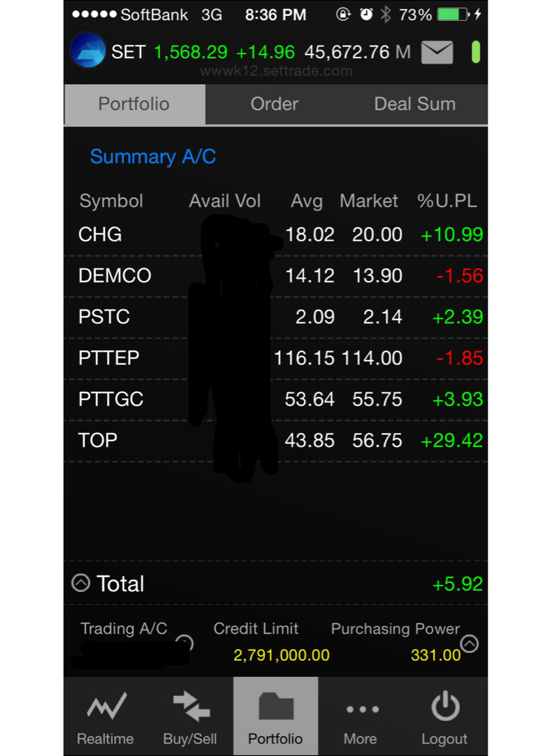Open Realtime chart icon in bottom bar

[x=106, y=706]
